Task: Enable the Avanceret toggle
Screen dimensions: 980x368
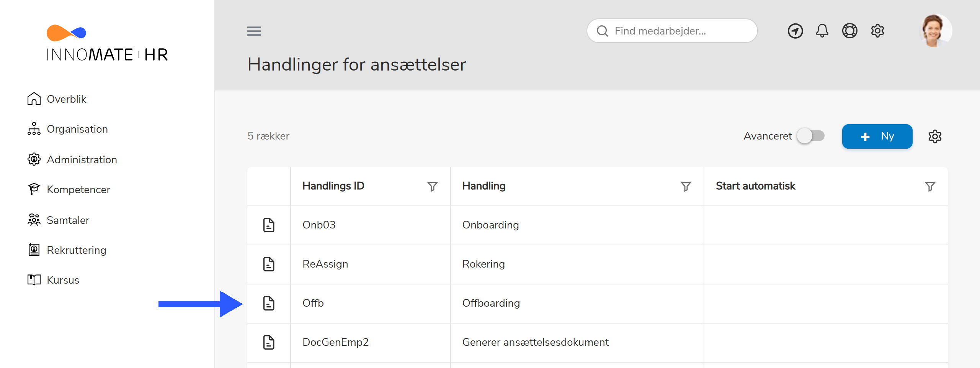Action: pyautogui.click(x=810, y=136)
